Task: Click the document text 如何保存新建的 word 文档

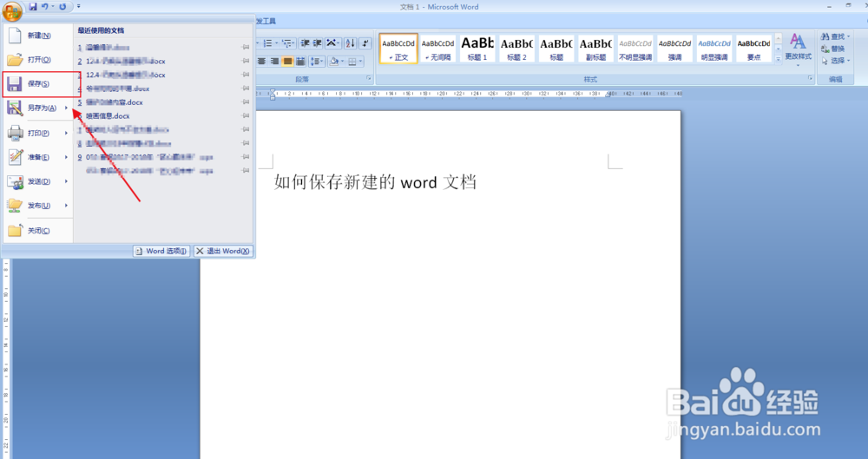Action: point(375,182)
